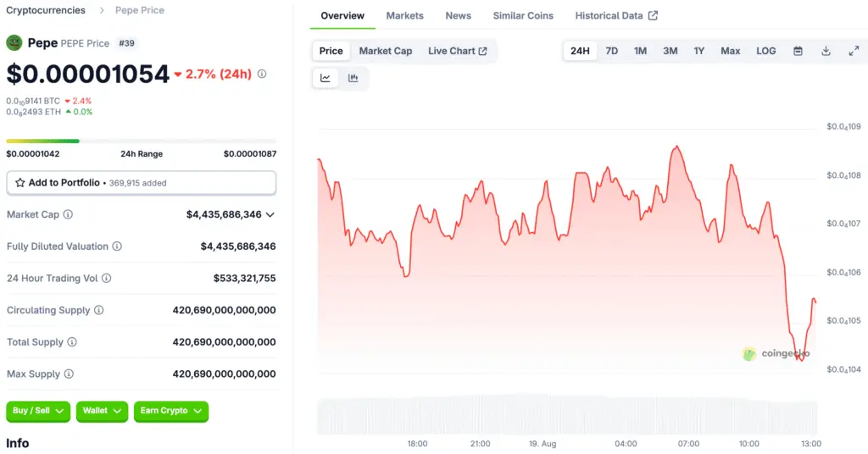Click the $533,321,755 trading volume value
This screenshot has width=868, height=454.
click(x=245, y=278)
